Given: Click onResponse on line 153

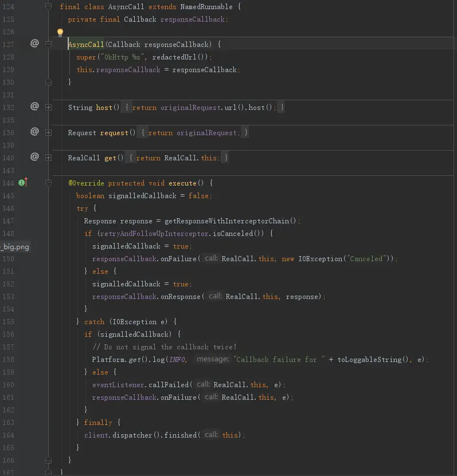Looking at the screenshot, I should coord(180,297).
